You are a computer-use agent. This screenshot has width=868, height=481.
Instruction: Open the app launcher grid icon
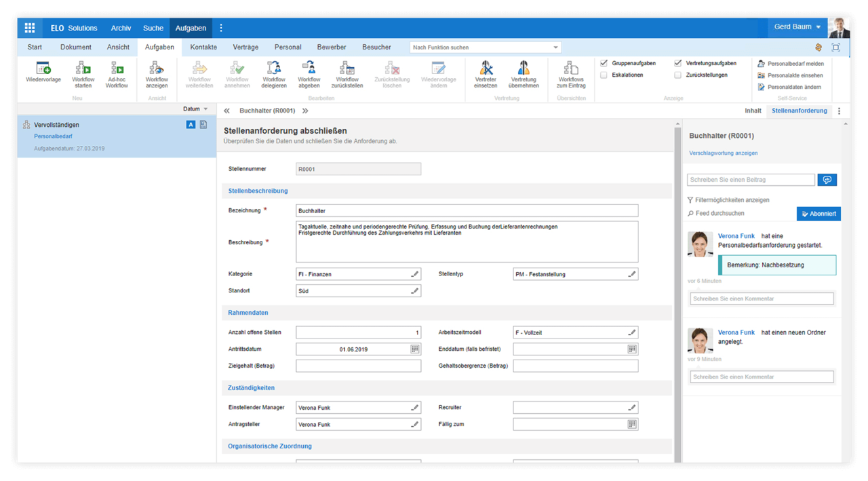coord(30,28)
